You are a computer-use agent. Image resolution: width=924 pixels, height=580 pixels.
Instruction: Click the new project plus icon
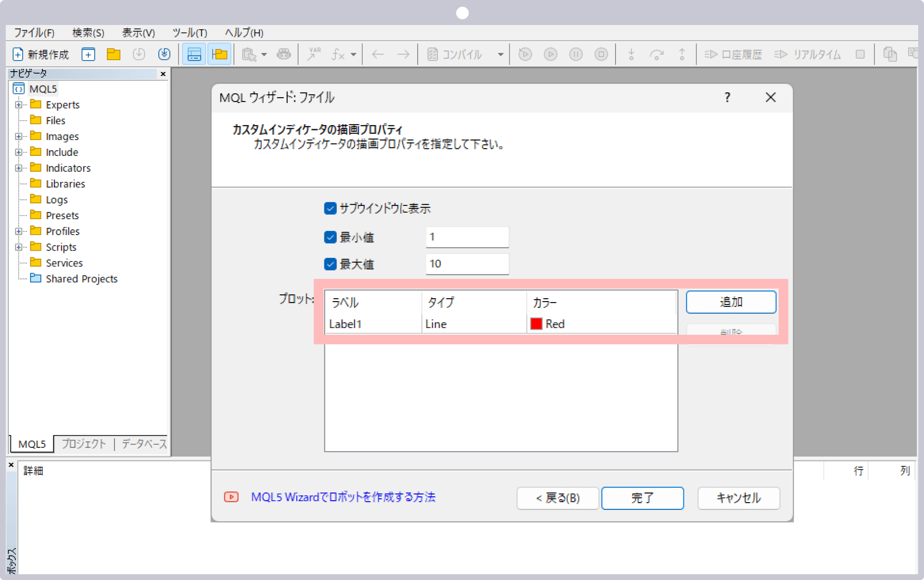coord(88,54)
